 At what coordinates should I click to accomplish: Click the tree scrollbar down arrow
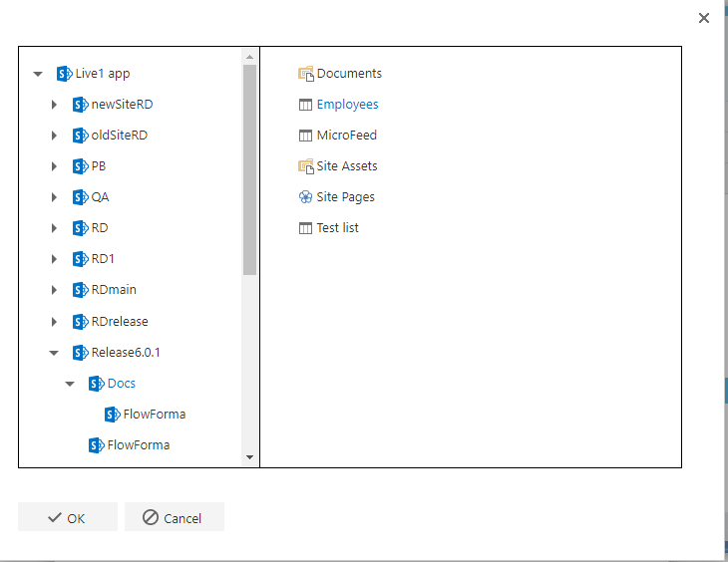pos(249,457)
